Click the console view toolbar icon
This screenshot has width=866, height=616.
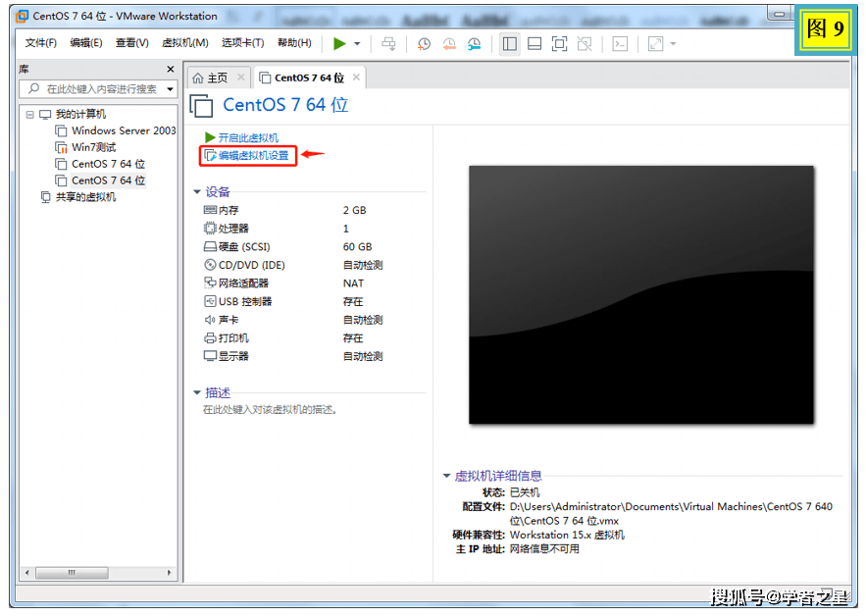click(x=620, y=43)
